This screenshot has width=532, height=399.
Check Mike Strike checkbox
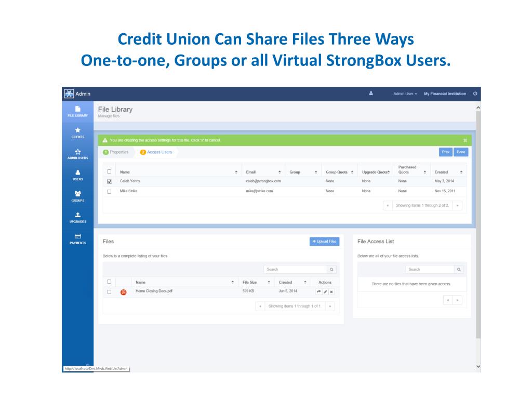109,191
